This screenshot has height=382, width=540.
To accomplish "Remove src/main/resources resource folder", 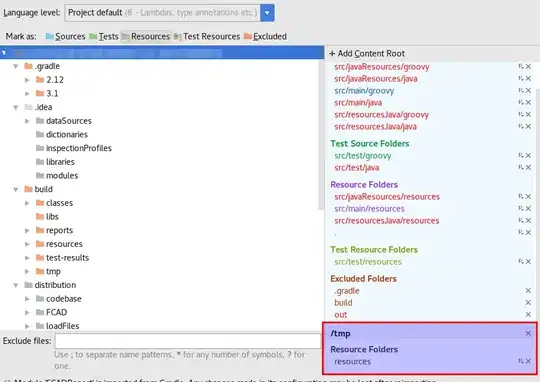I will point(528,208).
